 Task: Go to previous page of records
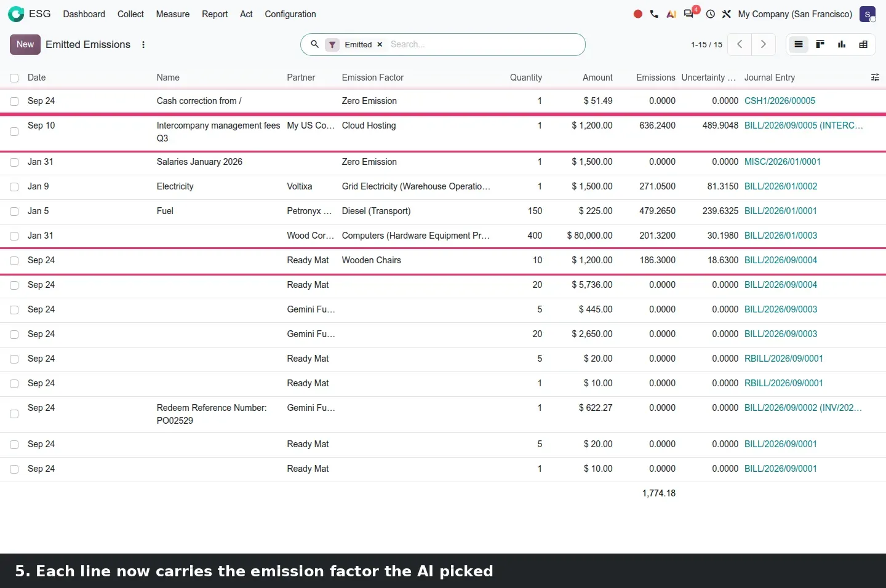(x=740, y=44)
